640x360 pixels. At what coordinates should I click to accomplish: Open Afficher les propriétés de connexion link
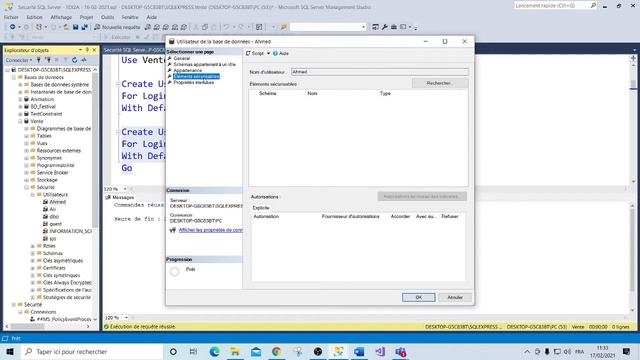[x=211, y=230]
